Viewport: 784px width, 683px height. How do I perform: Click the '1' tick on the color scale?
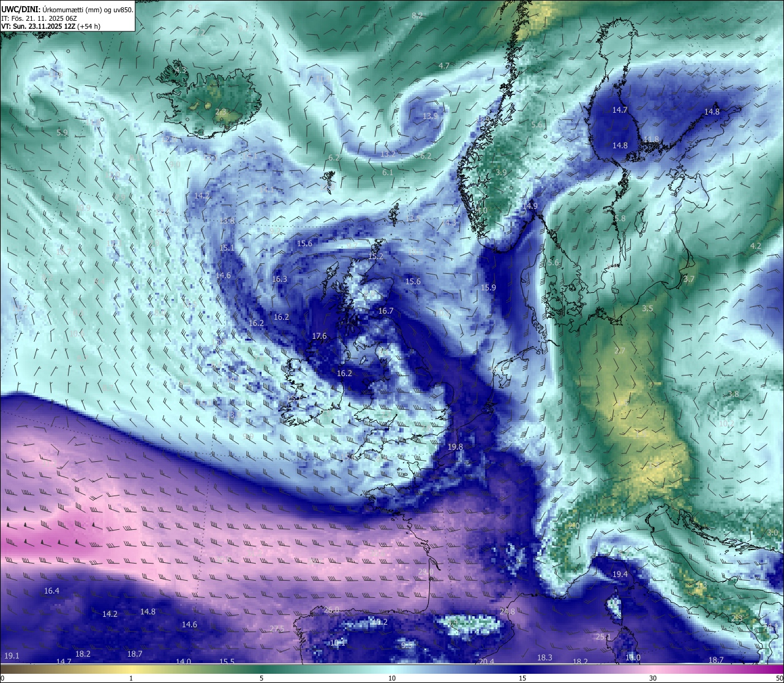pyautogui.click(x=131, y=678)
